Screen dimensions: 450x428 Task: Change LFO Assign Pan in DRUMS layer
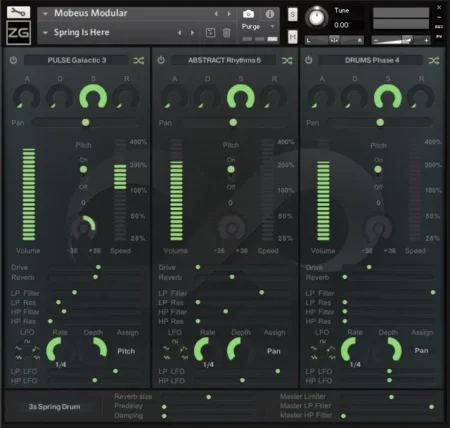(421, 350)
